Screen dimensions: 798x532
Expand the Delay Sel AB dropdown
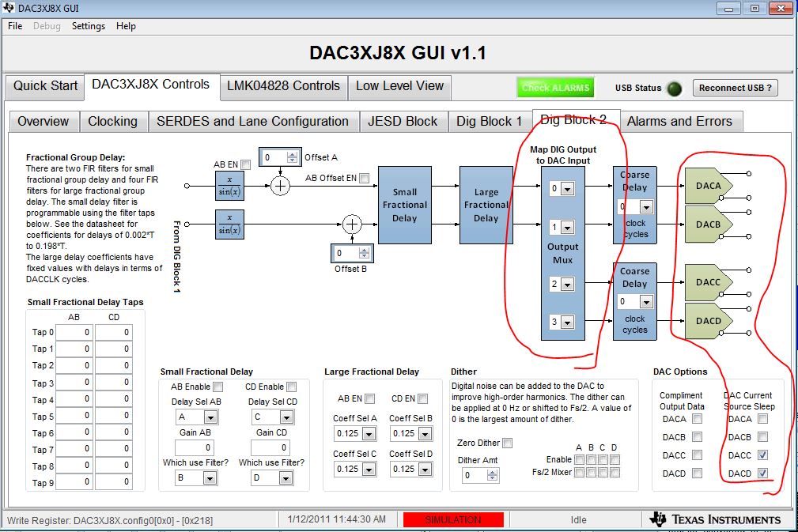210,417
